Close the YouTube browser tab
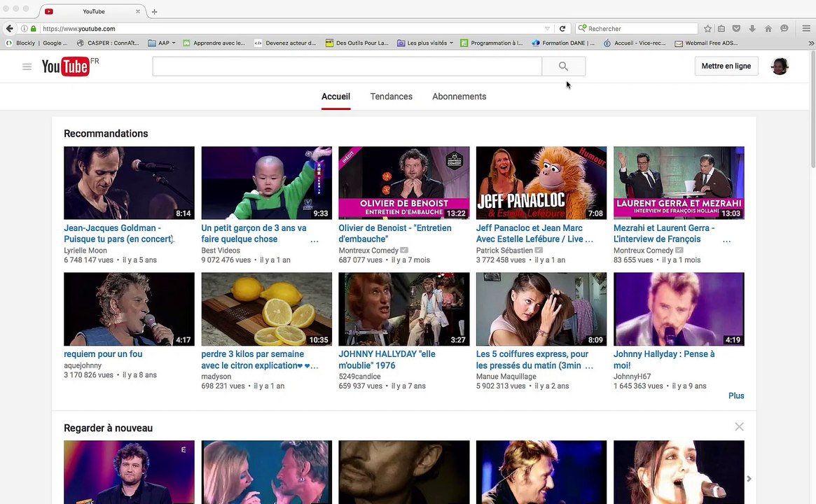 138,11
